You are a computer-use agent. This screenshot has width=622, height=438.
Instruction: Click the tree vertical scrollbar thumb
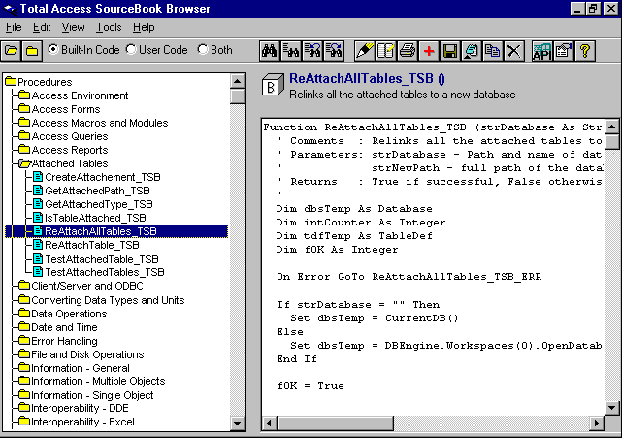click(237, 96)
